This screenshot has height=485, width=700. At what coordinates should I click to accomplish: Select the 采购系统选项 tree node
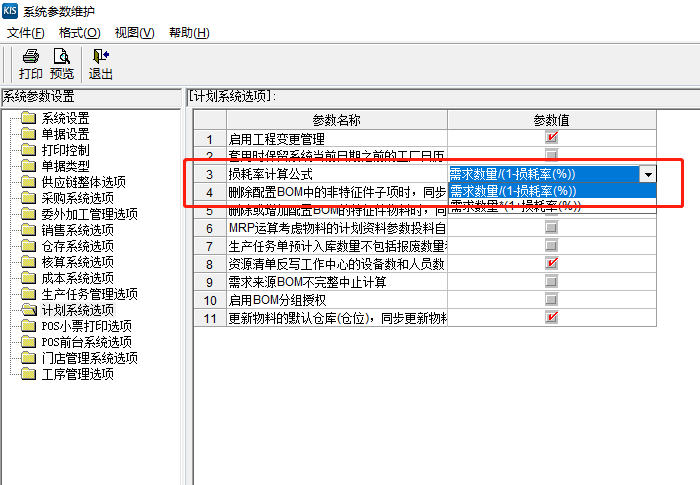[77, 198]
